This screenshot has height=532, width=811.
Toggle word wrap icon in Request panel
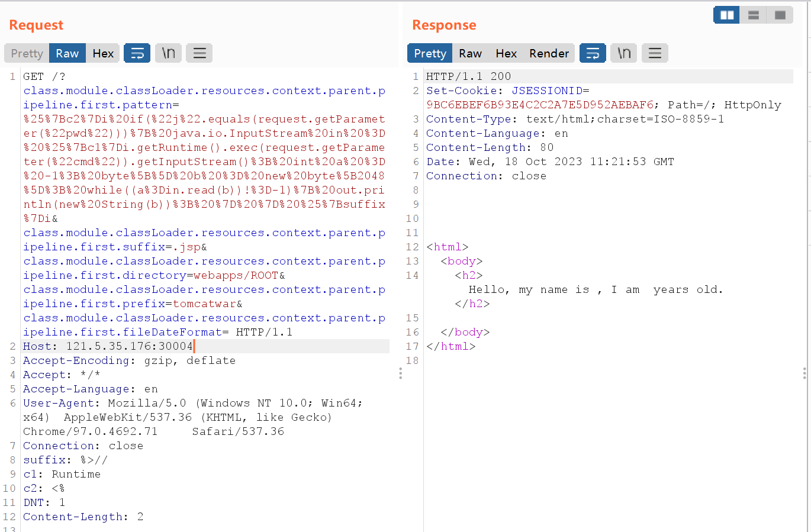point(137,53)
